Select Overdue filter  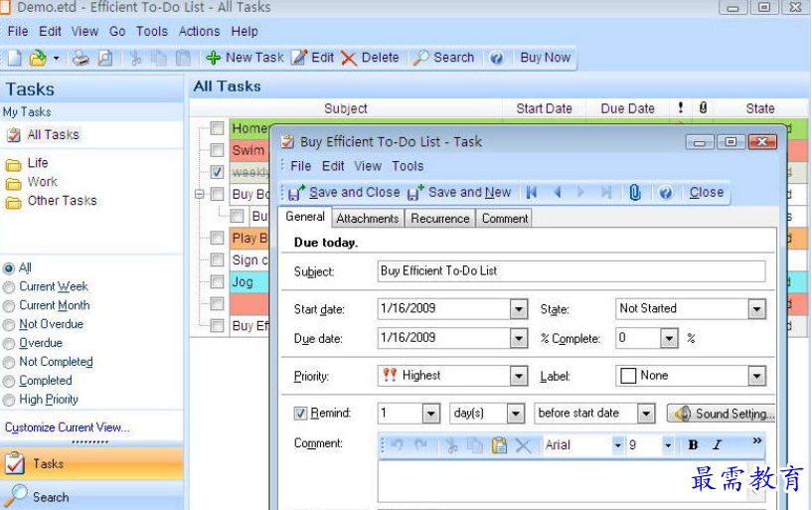pos(8,344)
